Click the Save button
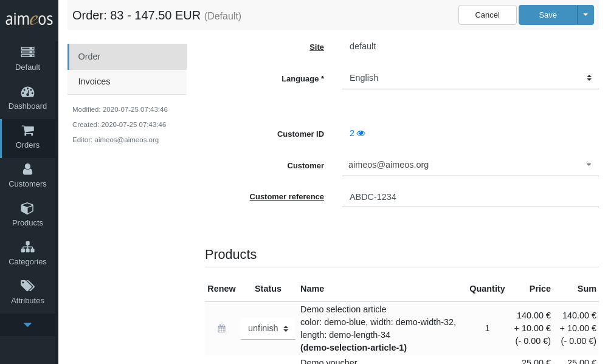This screenshot has width=608, height=364. 548,15
